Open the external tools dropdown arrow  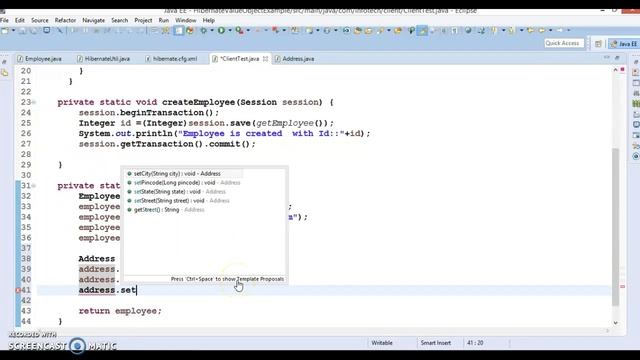248,31
